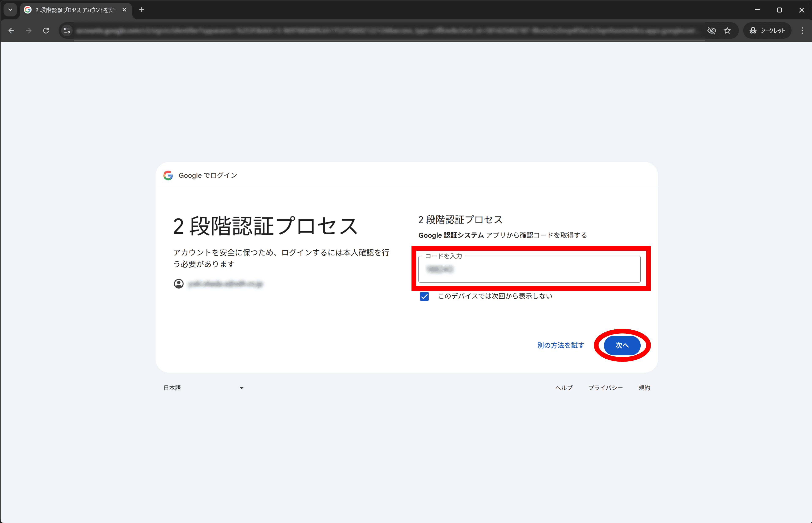Viewport: 812px width, 523px height.
Task: Select the 2 段階認証プロセス browser tab
Action: coord(76,10)
